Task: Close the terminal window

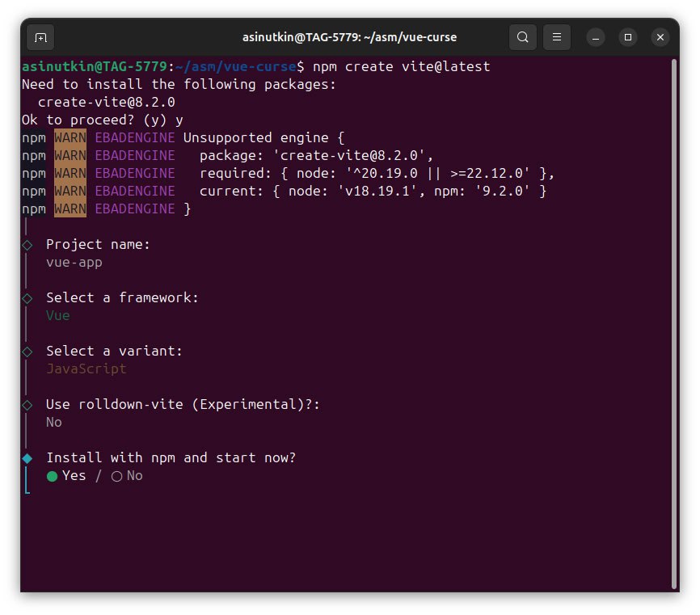Action: point(660,37)
